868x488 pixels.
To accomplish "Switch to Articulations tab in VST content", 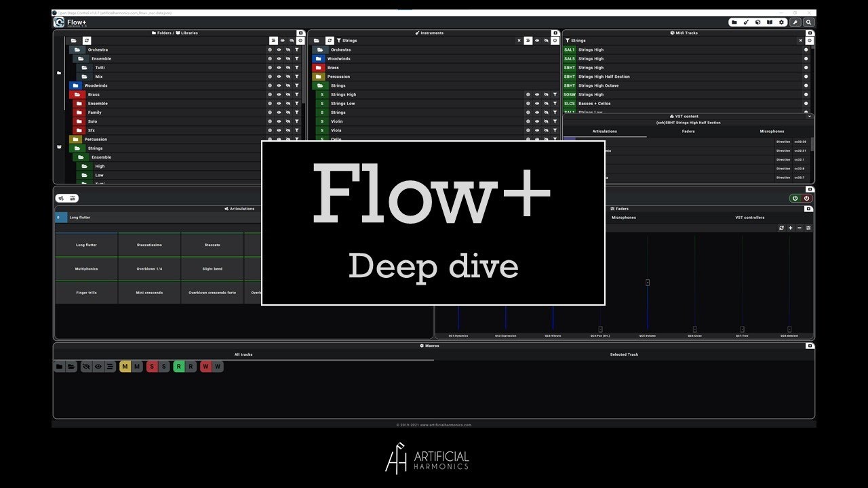I will [x=604, y=131].
